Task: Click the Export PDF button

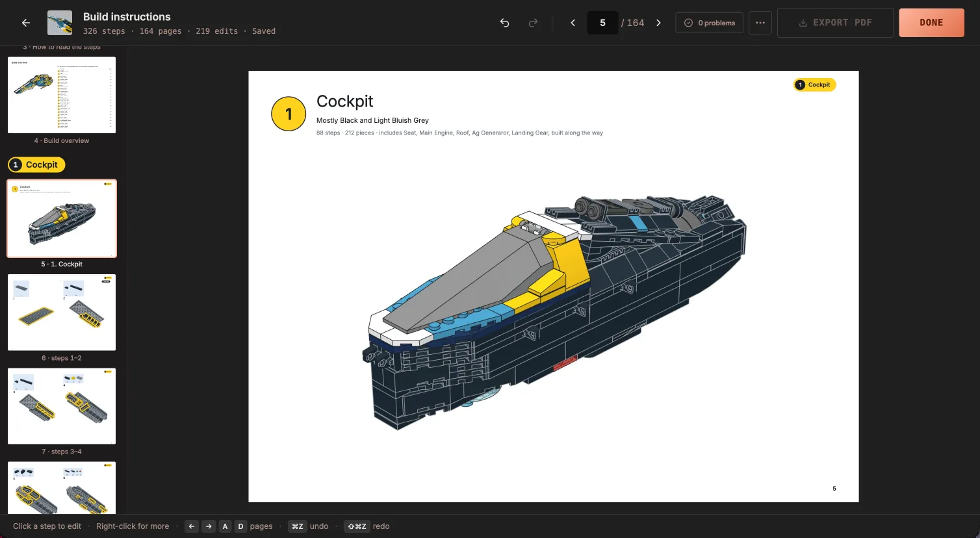Action: click(835, 23)
